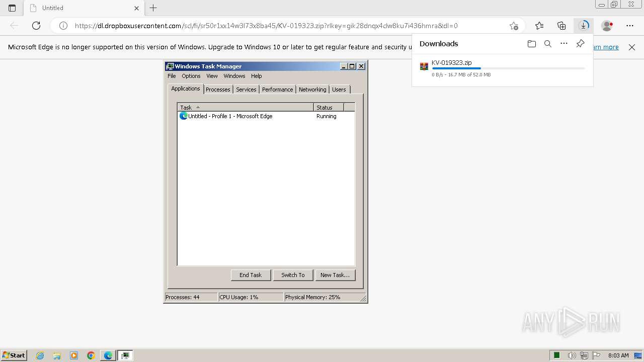Open the network tray icon

pos(584,355)
